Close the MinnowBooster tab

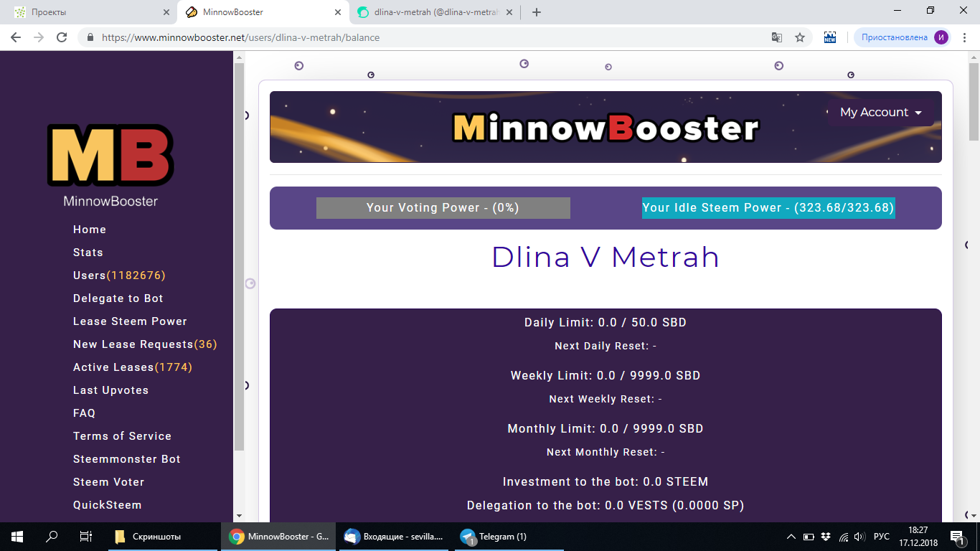click(x=339, y=12)
